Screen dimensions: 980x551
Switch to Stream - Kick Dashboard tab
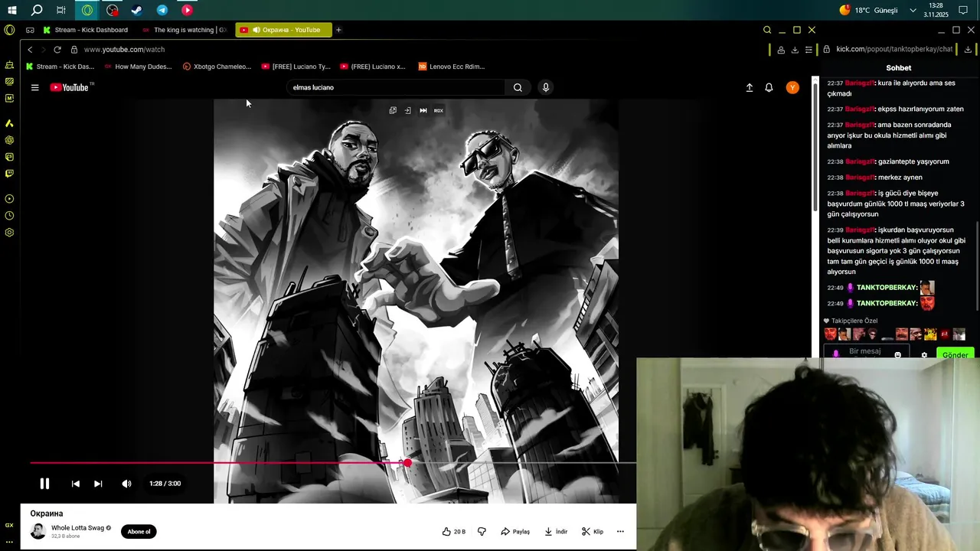(x=86, y=30)
